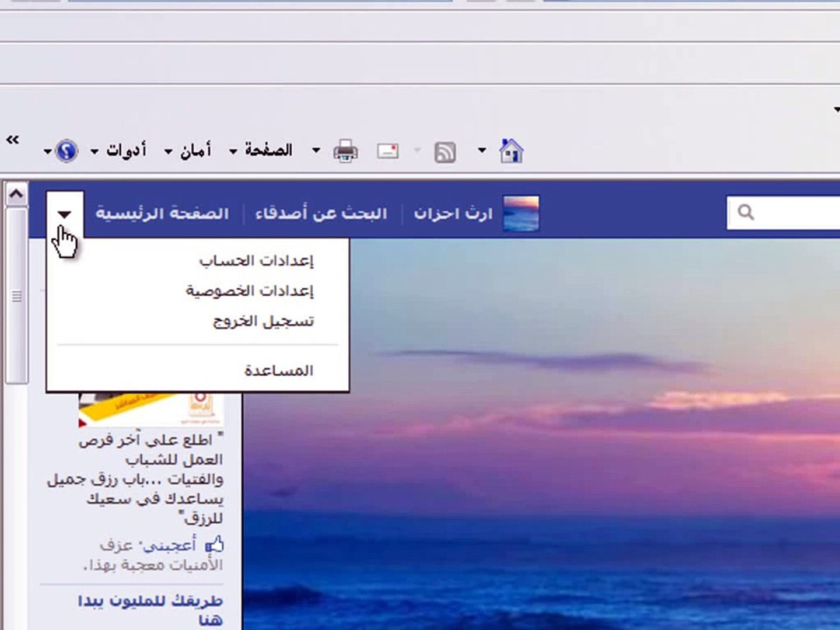Click أعجبني (Like) link under ad
840x630 pixels.
point(170,545)
